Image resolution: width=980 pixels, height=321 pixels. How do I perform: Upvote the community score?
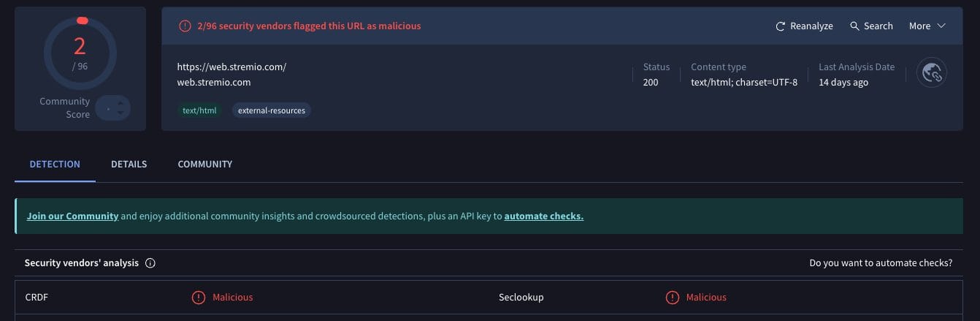click(x=119, y=102)
